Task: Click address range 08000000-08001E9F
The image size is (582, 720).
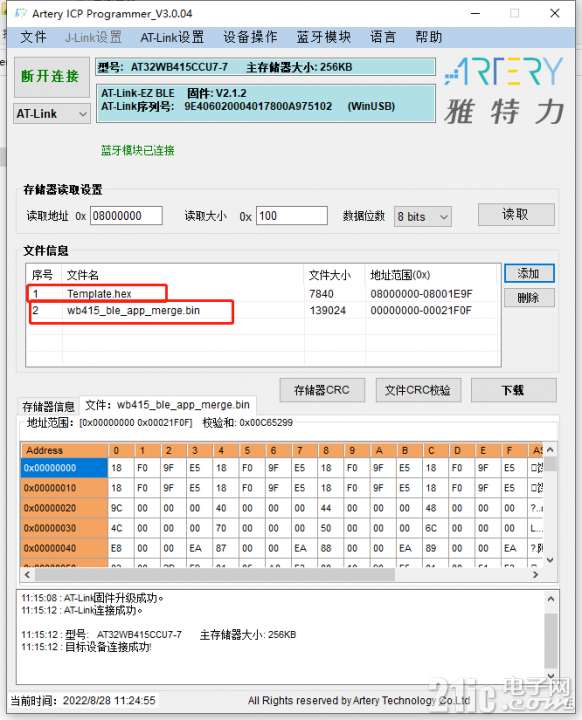Action: (x=421, y=294)
